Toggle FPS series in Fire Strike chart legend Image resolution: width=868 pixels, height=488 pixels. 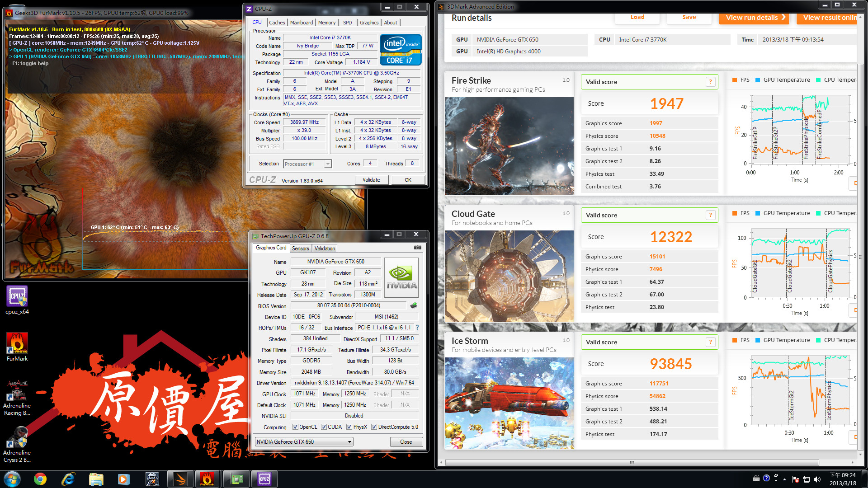coord(741,80)
